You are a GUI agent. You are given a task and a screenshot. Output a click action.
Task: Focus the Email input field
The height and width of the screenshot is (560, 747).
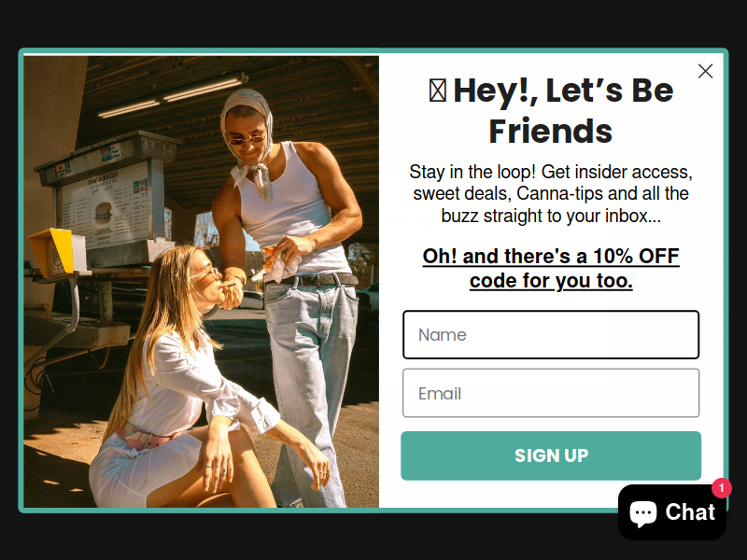(x=551, y=393)
